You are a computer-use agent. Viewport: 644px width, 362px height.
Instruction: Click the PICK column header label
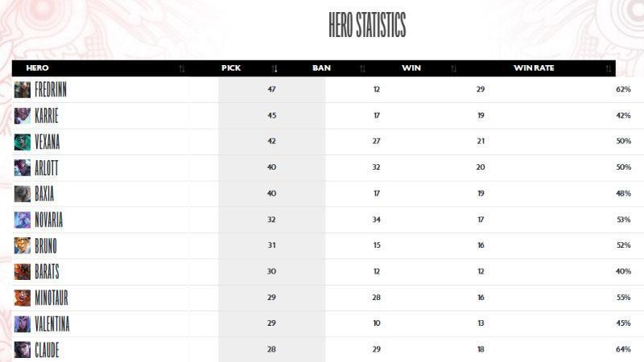(x=231, y=68)
